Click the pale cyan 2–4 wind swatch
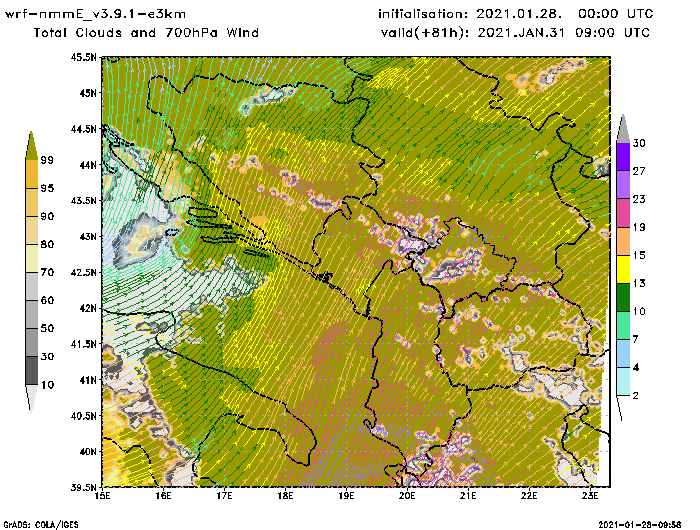The height and width of the screenshot is (530, 700). pyautogui.click(x=623, y=382)
